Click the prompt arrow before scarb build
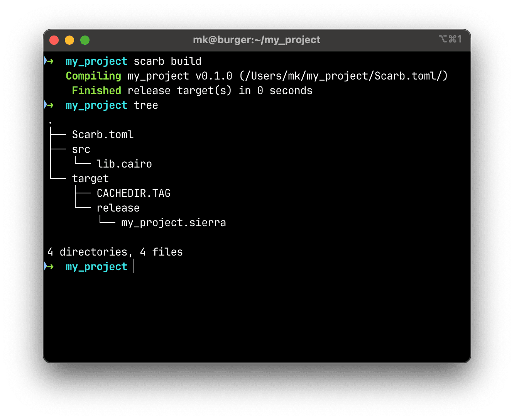514x420 pixels. pyautogui.click(x=49, y=61)
